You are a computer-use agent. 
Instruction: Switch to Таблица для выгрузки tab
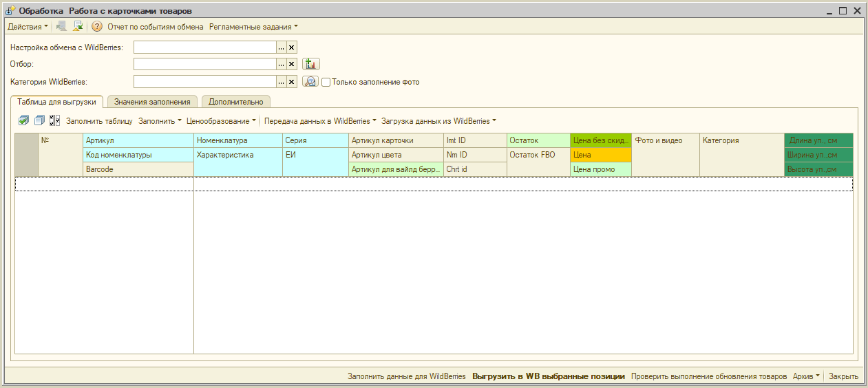coord(57,101)
